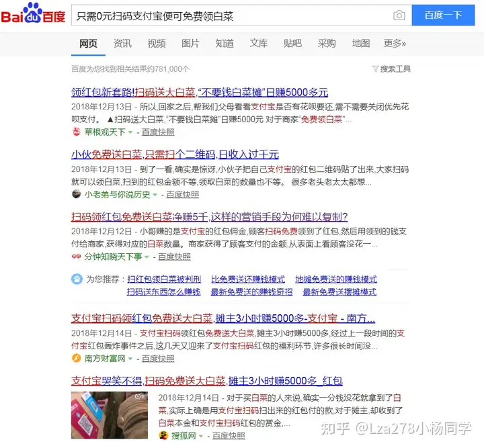This screenshot has height=448, width=484.
Task: Switch to the 资讯 tab
Action: pos(122,44)
